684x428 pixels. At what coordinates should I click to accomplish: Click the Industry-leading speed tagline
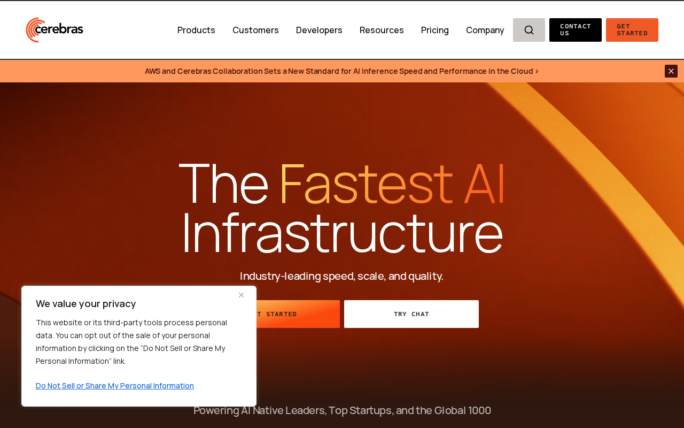[x=341, y=276]
